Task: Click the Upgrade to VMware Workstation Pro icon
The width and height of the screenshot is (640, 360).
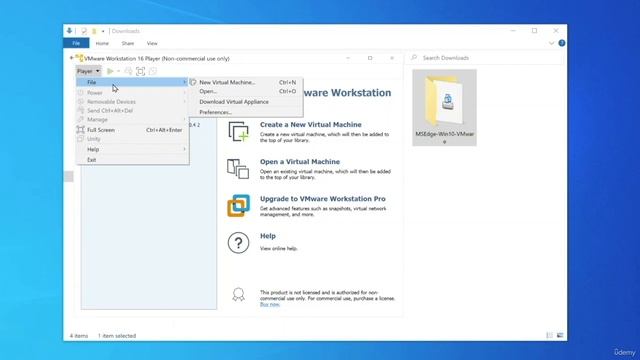Action: (238, 206)
